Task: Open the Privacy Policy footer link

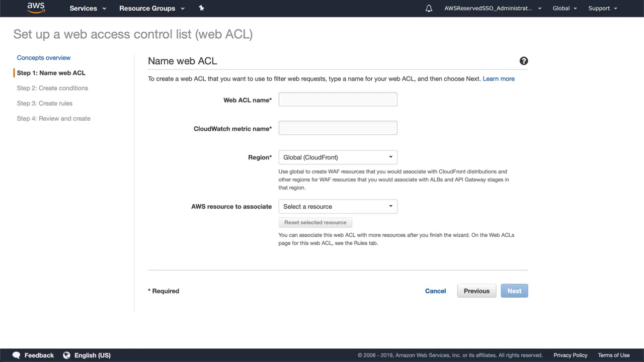Action: [x=570, y=355]
